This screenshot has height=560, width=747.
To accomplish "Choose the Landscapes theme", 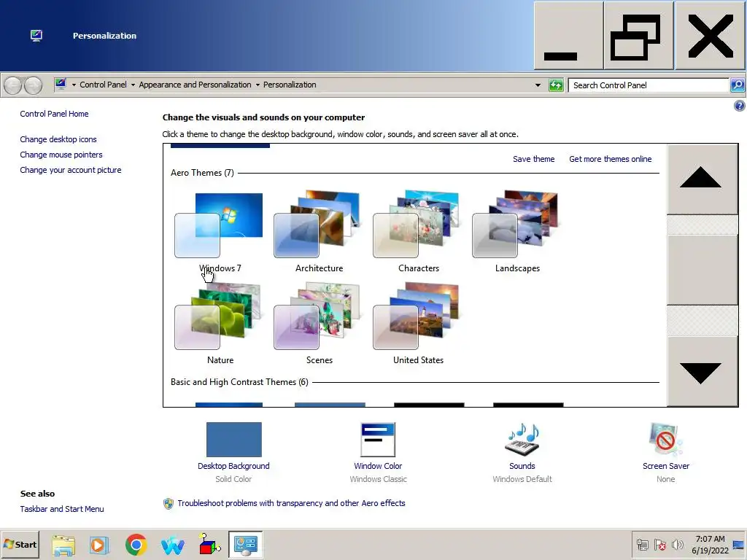I will [517, 233].
